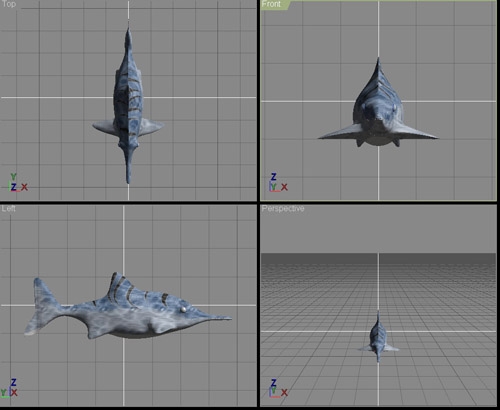Activate the Top viewport label
This screenshot has height=410, width=500.
click(x=9, y=4)
